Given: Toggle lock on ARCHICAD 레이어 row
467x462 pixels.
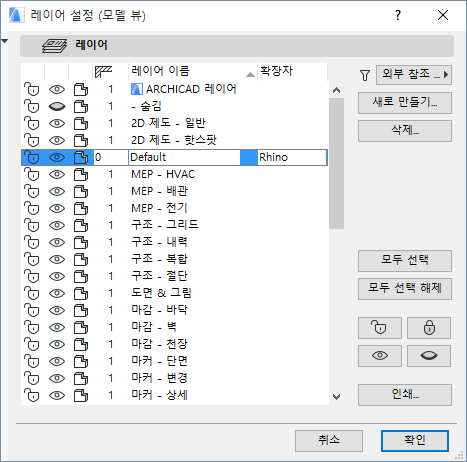Looking at the screenshot, I should pyautogui.click(x=32, y=89).
